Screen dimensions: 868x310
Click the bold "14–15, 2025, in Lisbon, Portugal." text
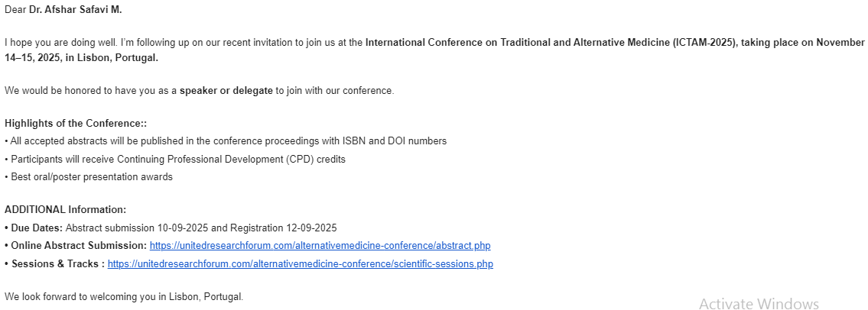[82, 58]
